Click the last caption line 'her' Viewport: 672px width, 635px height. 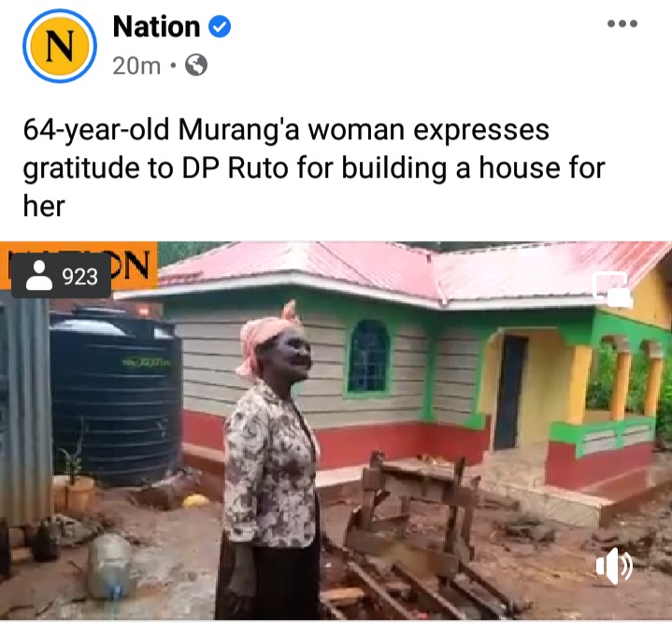click(x=44, y=207)
